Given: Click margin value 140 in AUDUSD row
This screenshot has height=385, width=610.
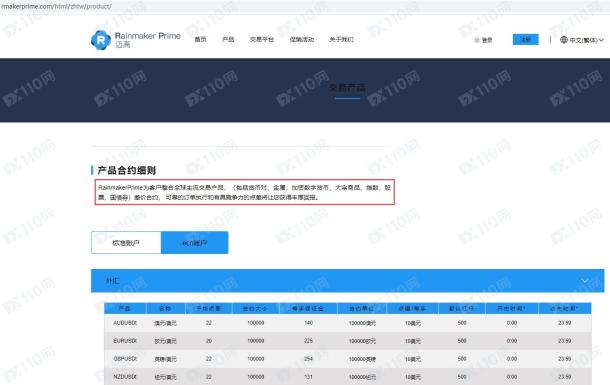Looking at the screenshot, I should click(x=309, y=323).
